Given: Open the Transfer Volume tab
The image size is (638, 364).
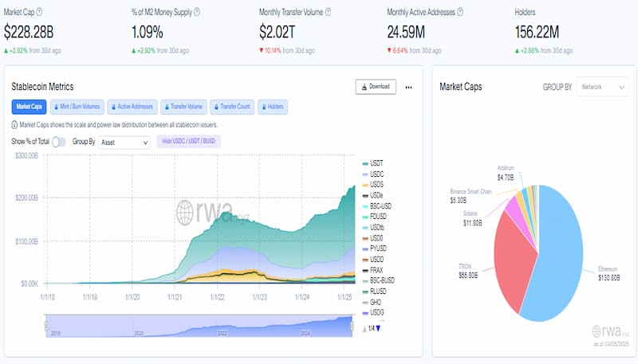Looking at the screenshot, I should click(183, 107).
